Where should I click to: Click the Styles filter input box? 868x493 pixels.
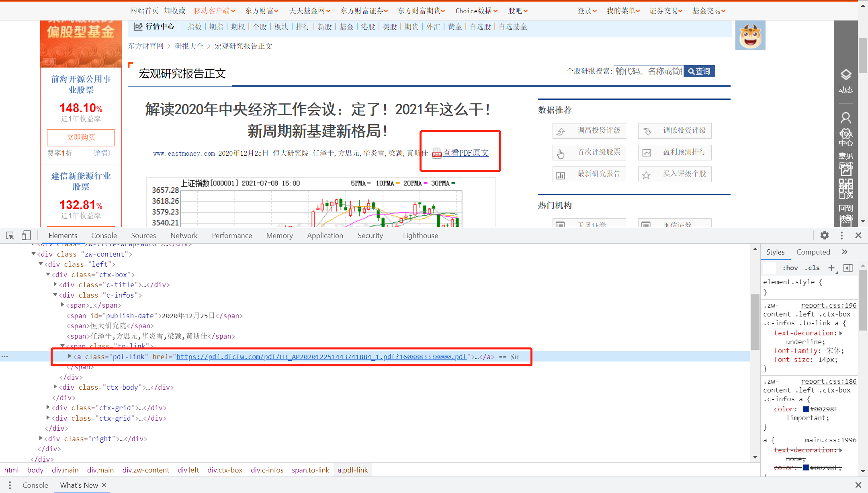(x=770, y=268)
